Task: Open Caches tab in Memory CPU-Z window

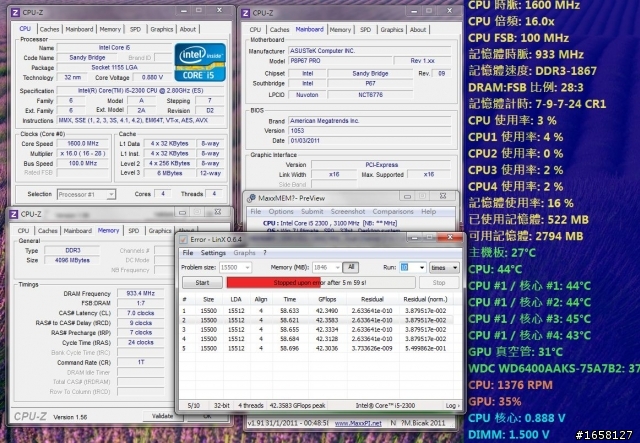Action: (x=47, y=231)
